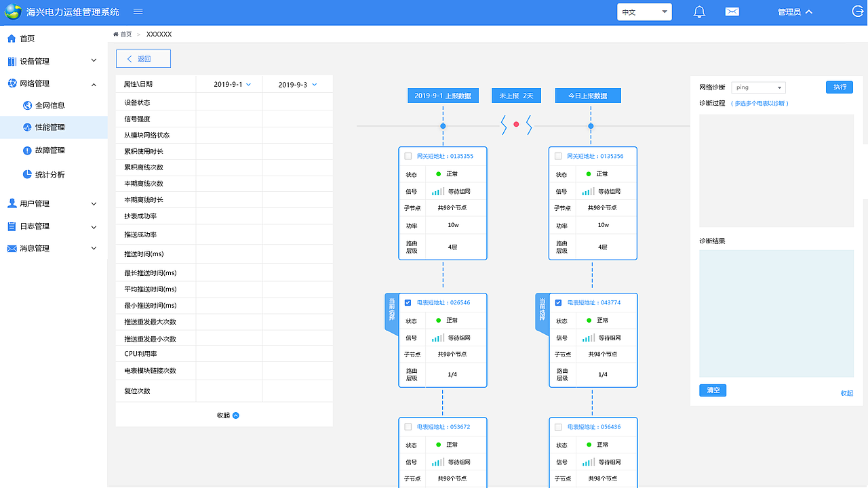Click the 抄表成功率 row label
Viewport: 868px width, 488px height.
[x=140, y=216]
